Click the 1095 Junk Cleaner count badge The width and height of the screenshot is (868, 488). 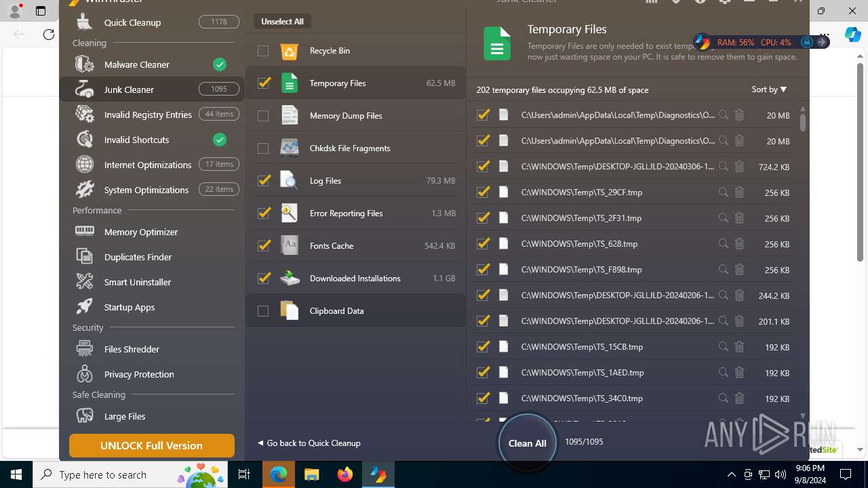click(x=219, y=89)
